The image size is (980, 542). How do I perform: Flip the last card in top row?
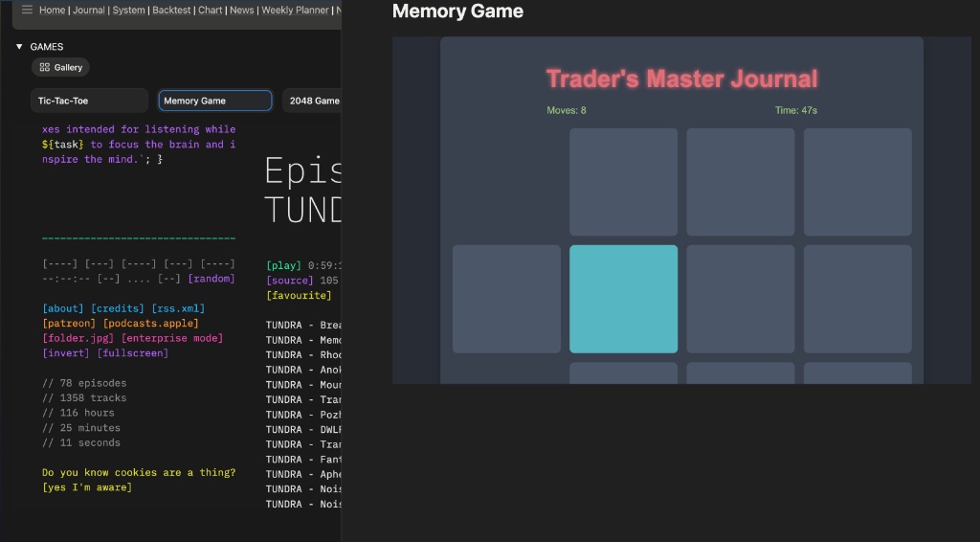coord(857,182)
